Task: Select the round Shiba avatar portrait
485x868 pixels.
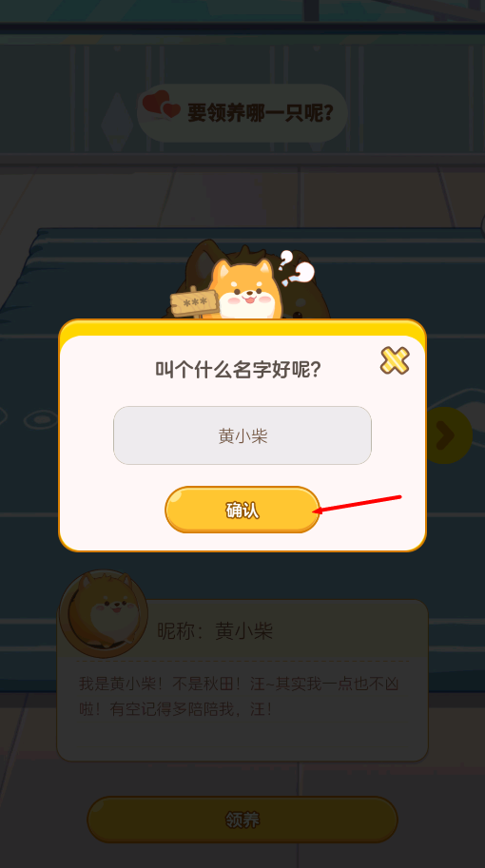Action: point(104,613)
